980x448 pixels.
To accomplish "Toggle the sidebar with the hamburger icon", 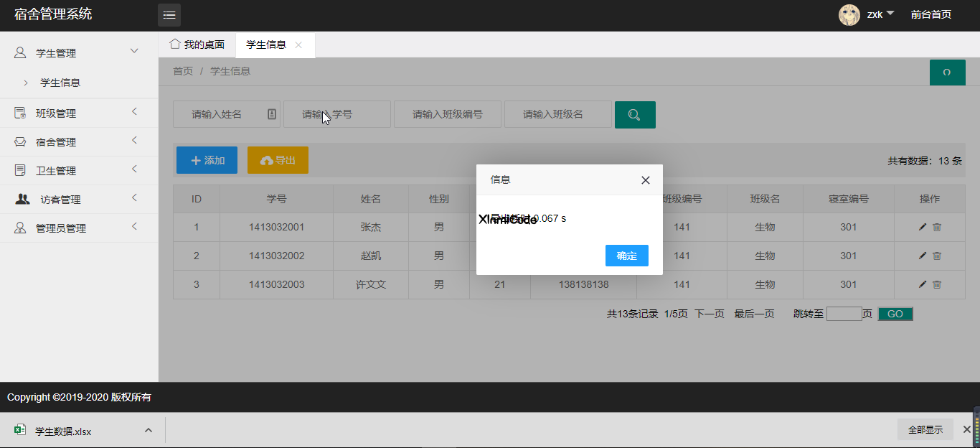I will [169, 14].
